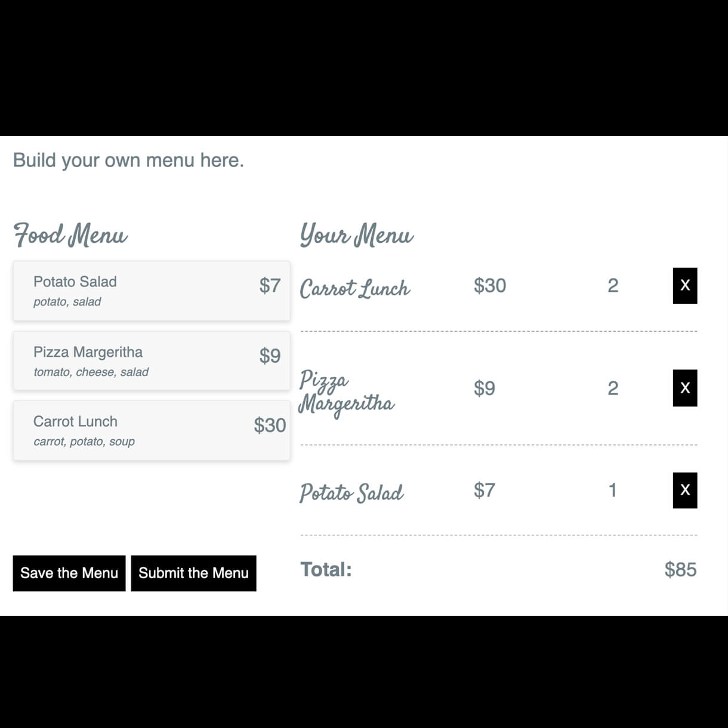Select the $9 price on the Pizza Margeritha card
Viewport: 728px width, 728px height.
(x=270, y=356)
